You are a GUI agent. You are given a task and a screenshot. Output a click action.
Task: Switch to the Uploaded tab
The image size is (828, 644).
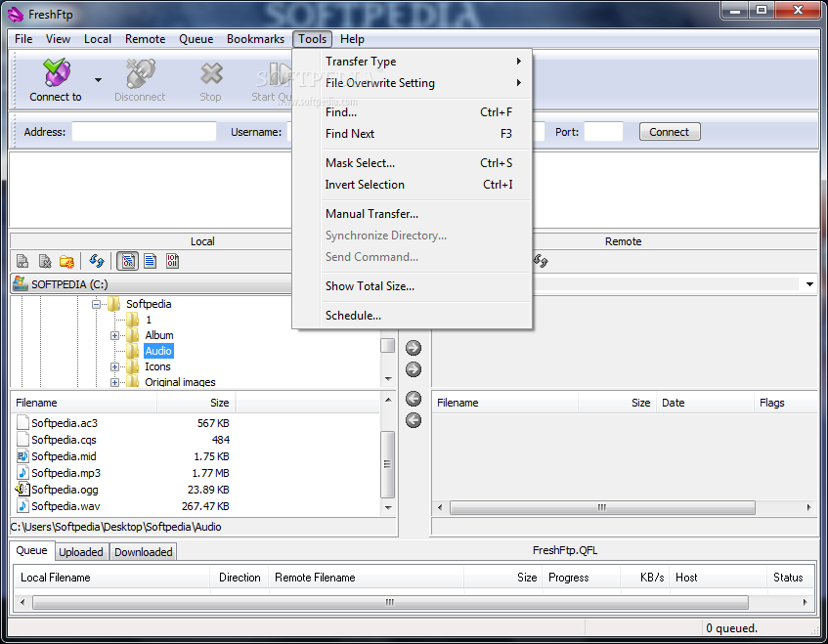coord(81,551)
